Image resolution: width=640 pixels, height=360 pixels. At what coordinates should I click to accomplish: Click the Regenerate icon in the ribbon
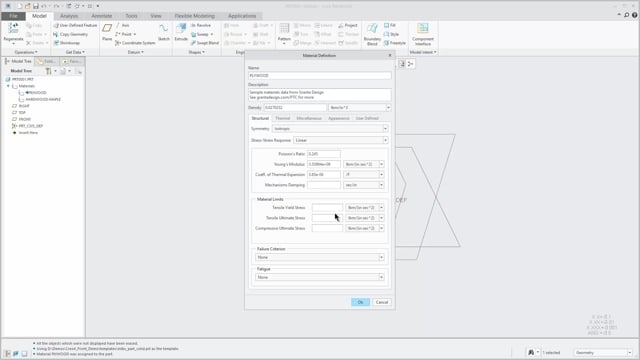(13, 29)
